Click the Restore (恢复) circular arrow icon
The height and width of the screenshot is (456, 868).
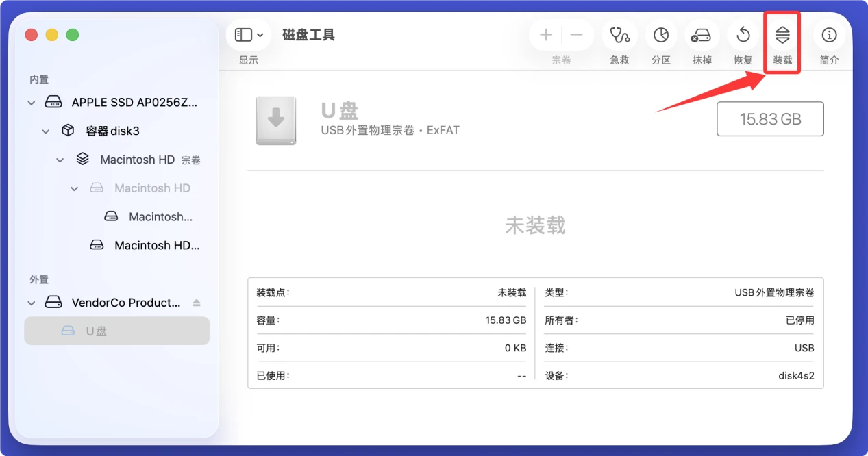pyautogui.click(x=743, y=35)
